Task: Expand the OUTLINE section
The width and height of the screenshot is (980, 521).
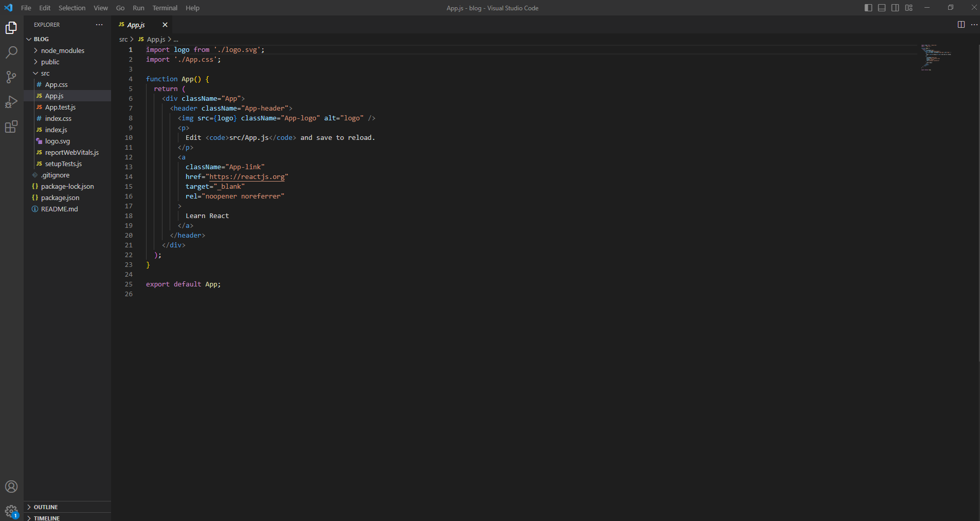Action: pyautogui.click(x=67, y=507)
